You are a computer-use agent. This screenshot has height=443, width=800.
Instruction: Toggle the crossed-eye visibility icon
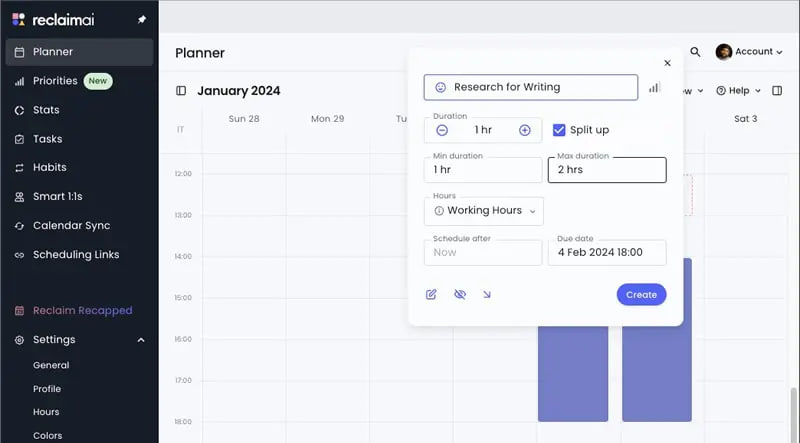point(459,294)
